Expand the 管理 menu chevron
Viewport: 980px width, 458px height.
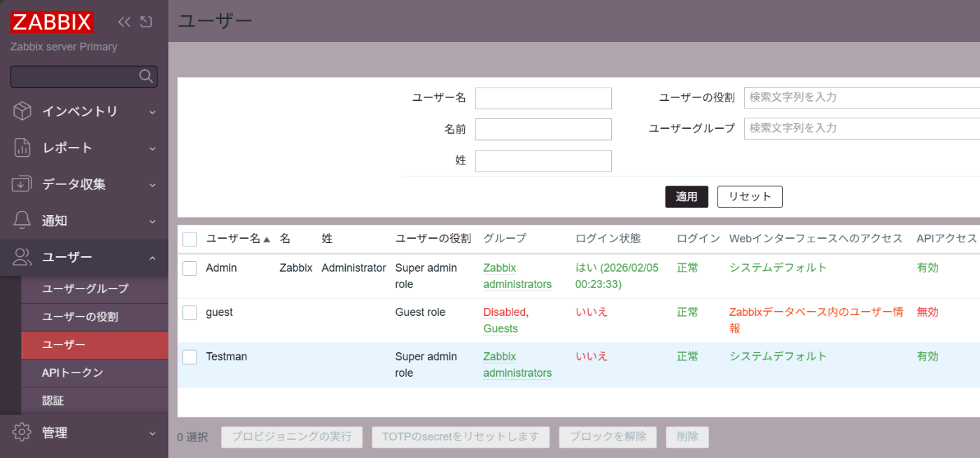153,433
